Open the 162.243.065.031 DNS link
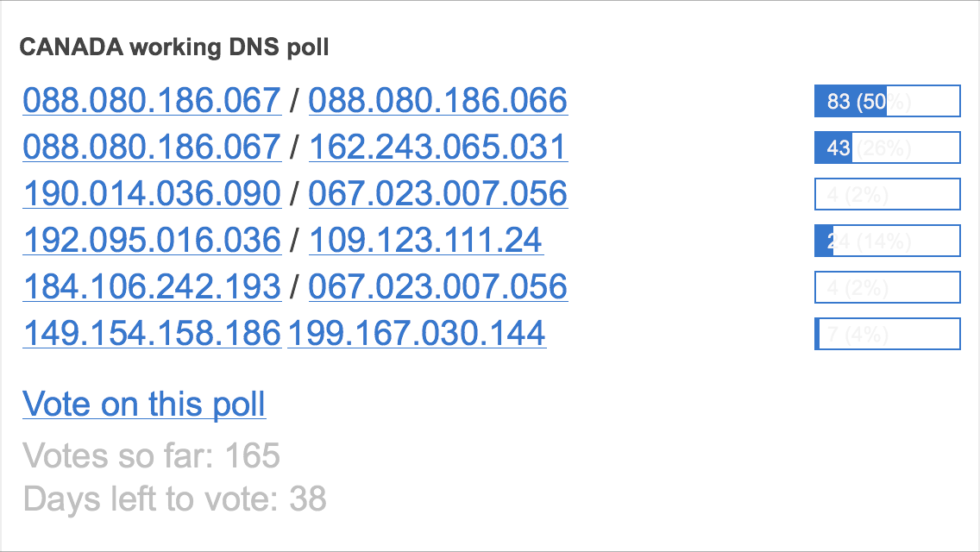 pyautogui.click(x=437, y=147)
